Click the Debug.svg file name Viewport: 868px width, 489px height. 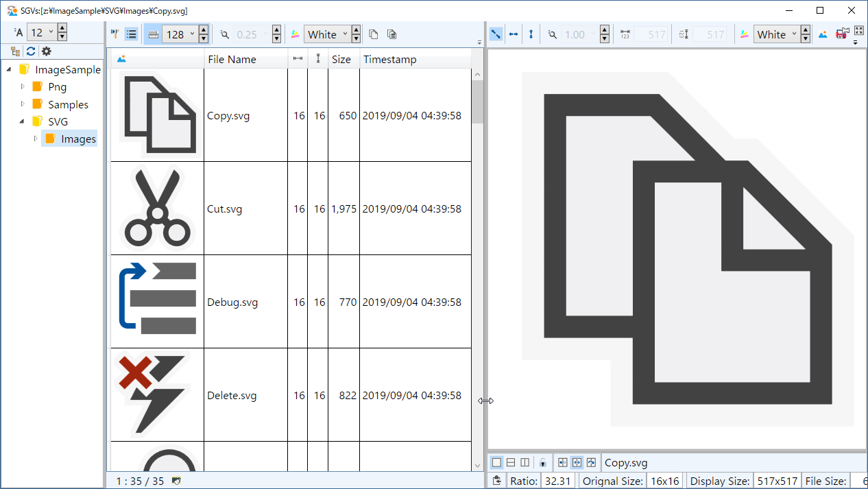(x=232, y=302)
